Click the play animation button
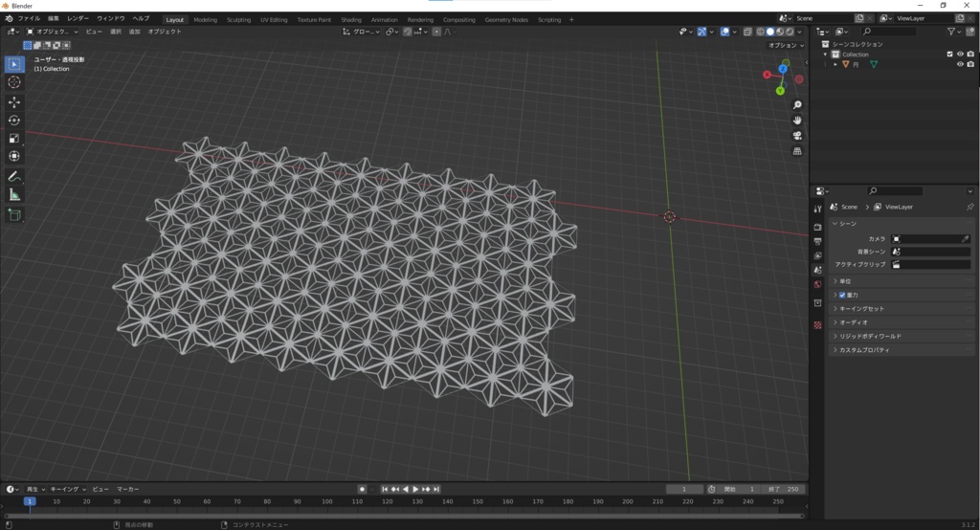This screenshot has height=530, width=980. (x=415, y=490)
